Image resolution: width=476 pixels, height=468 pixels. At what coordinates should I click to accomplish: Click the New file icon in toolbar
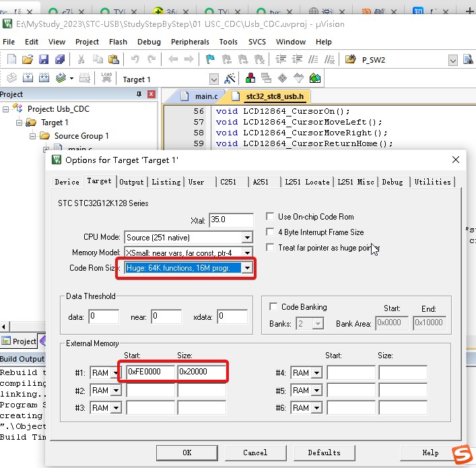(x=11, y=59)
